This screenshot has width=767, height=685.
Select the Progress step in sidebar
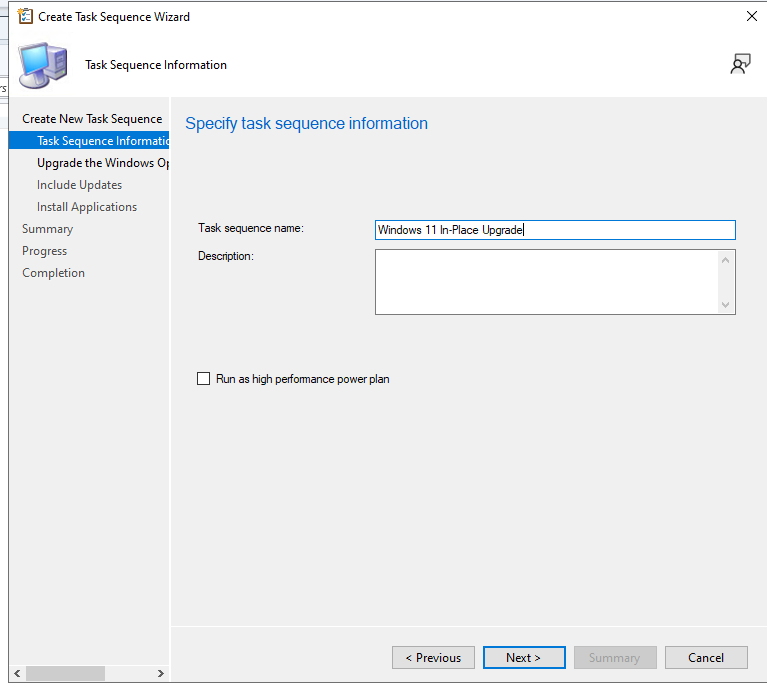coord(44,251)
